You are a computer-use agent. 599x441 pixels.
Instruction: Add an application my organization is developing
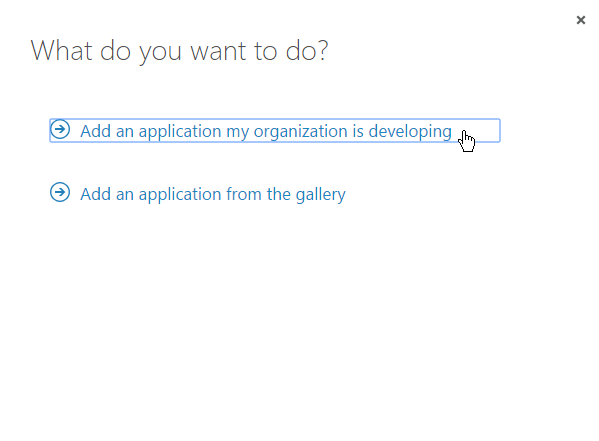point(275,131)
